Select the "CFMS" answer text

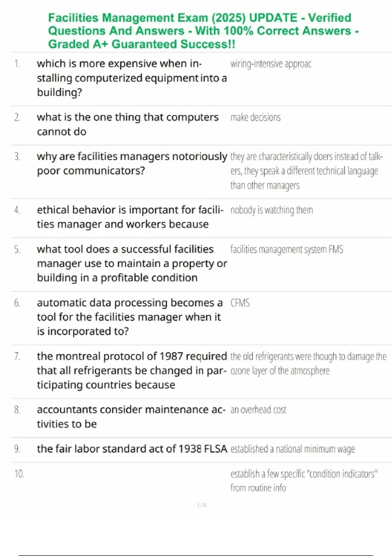click(240, 303)
